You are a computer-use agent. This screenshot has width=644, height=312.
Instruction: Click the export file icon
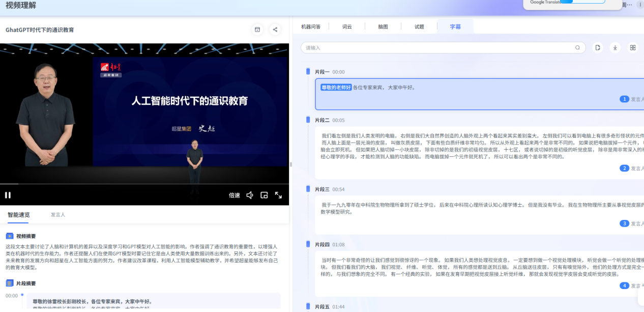[598, 48]
